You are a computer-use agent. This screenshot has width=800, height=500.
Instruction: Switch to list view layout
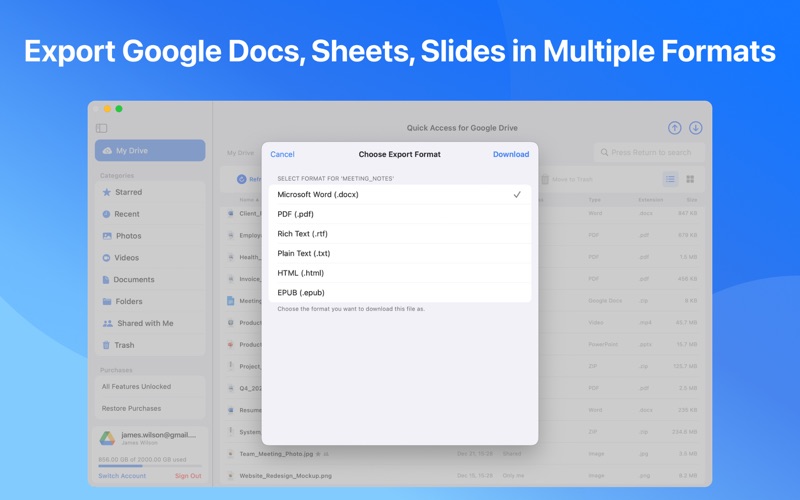(x=670, y=179)
